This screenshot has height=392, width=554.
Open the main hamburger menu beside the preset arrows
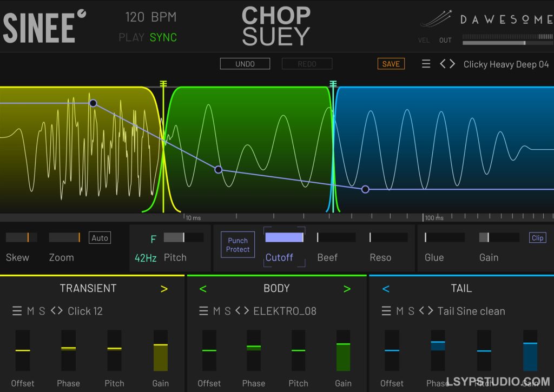click(x=426, y=64)
